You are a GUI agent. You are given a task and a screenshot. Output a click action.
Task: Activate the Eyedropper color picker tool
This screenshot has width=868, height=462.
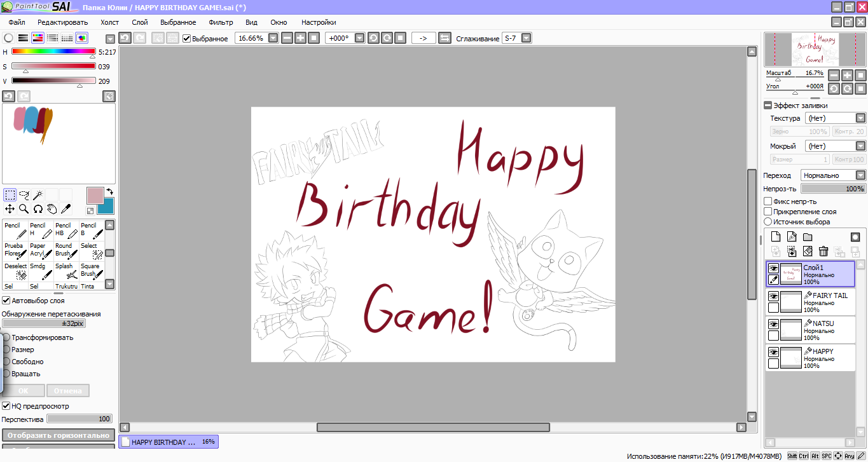pyautogui.click(x=65, y=208)
